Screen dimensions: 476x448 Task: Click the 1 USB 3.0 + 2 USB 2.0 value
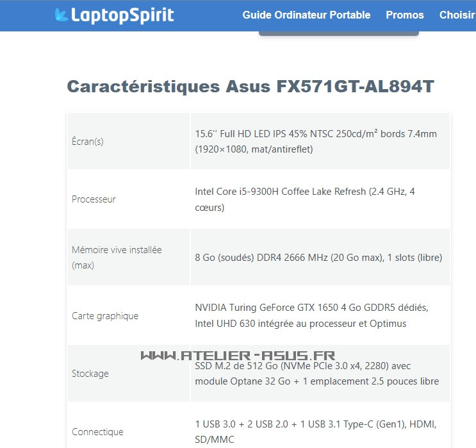tap(316, 431)
